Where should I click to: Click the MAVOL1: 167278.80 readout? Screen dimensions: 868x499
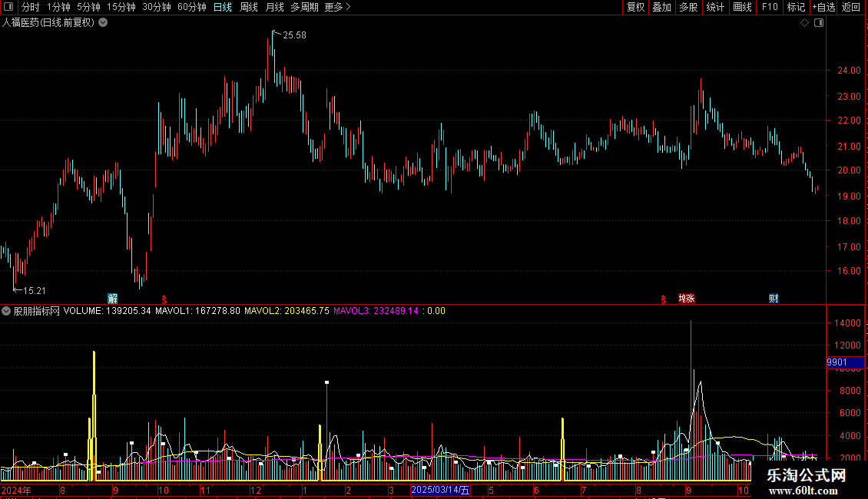point(197,311)
